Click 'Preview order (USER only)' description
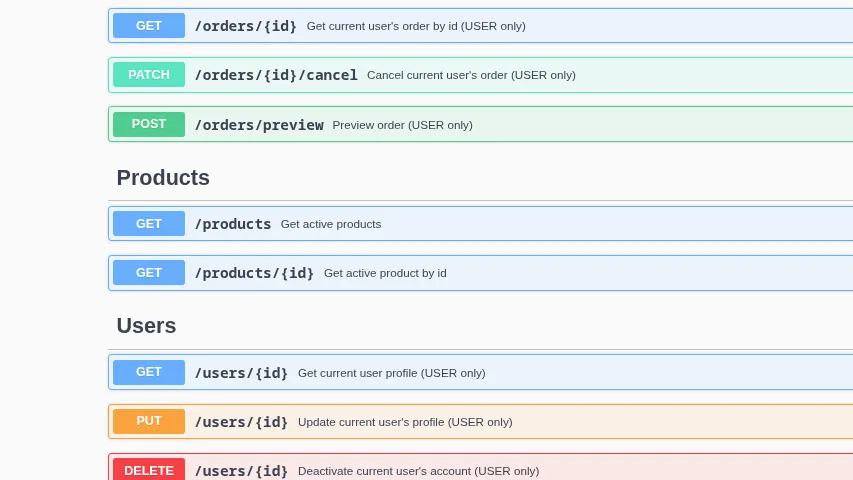853x480 pixels. point(403,125)
